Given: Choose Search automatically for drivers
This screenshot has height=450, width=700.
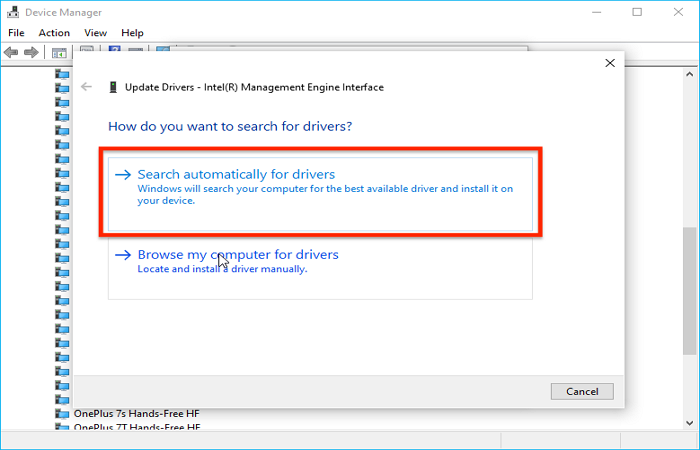Looking at the screenshot, I should pyautogui.click(x=236, y=174).
